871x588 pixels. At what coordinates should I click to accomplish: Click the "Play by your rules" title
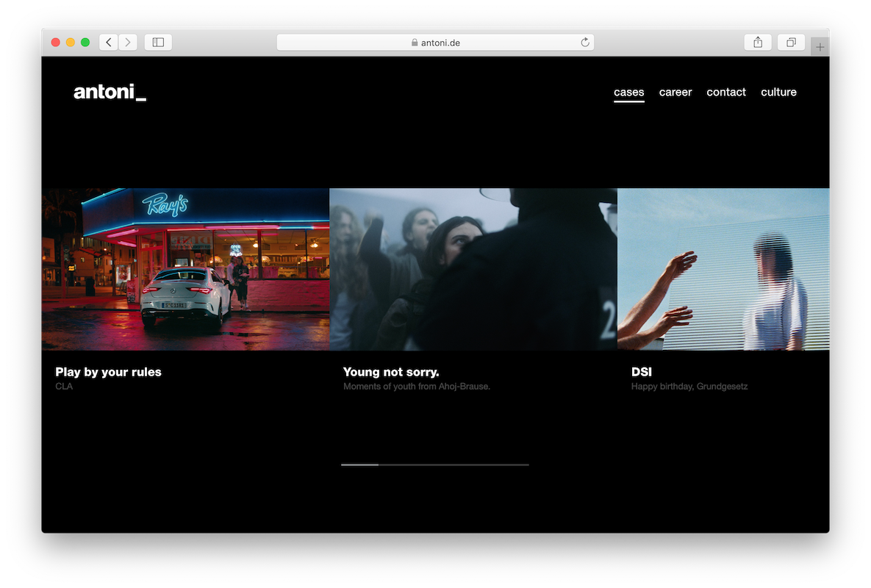point(108,372)
